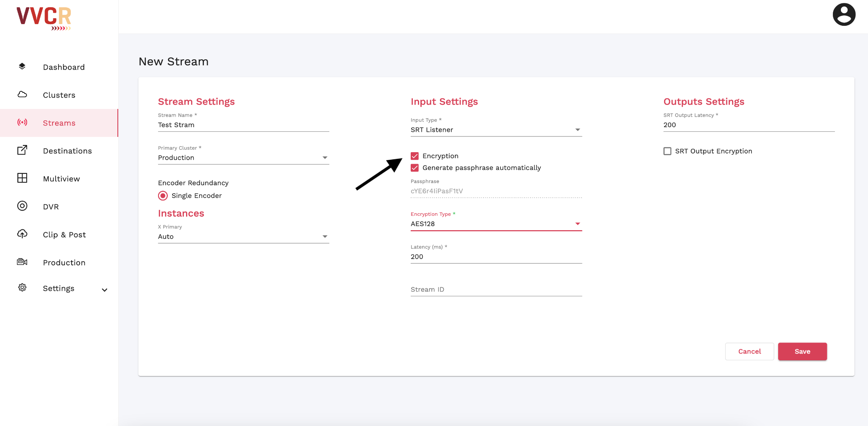Expand the Settings menu chevron
This screenshot has width=868, height=426.
tap(104, 290)
